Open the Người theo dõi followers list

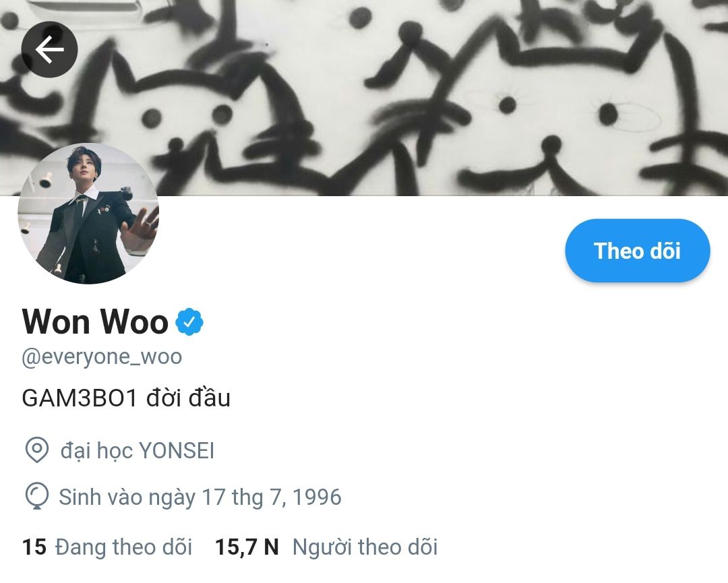coord(365,547)
